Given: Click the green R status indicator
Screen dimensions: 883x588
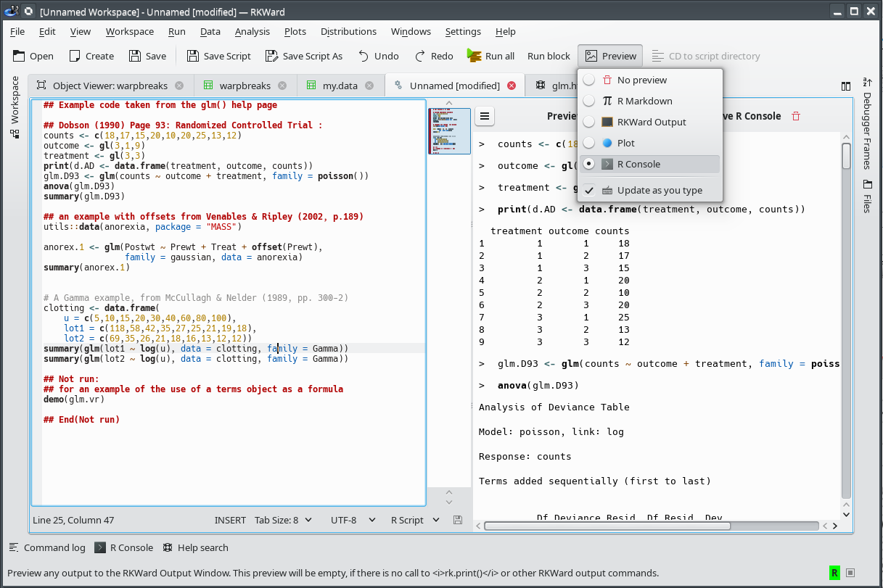Looking at the screenshot, I should [834, 573].
